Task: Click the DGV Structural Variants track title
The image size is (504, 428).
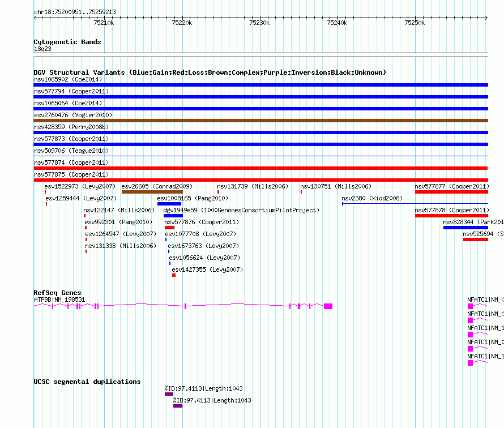Action: [210, 72]
